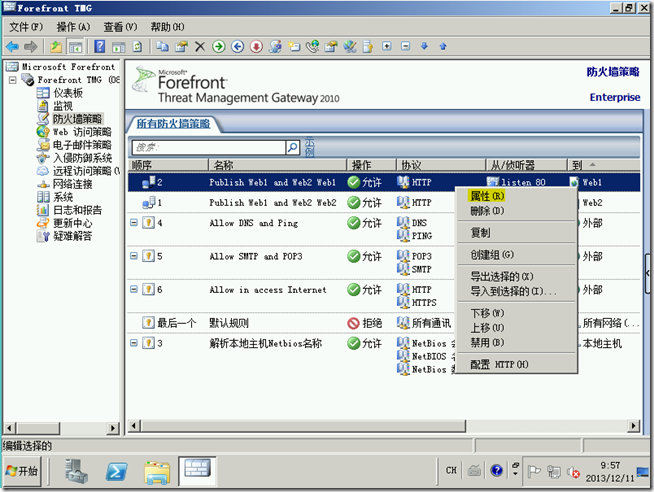Click the CH language indicator in tray
This screenshot has width=654, height=492.
pyautogui.click(x=451, y=470)
